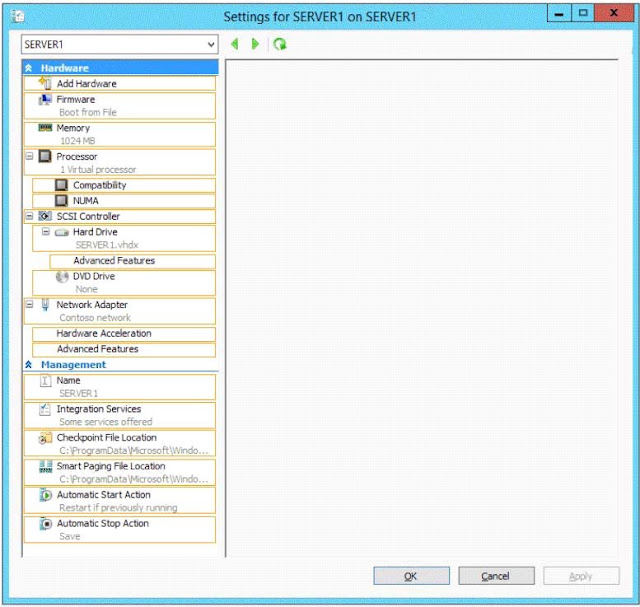640x607 pixels.
Task: Select Compatibility under Processor
Action: (x=124, y=185)
